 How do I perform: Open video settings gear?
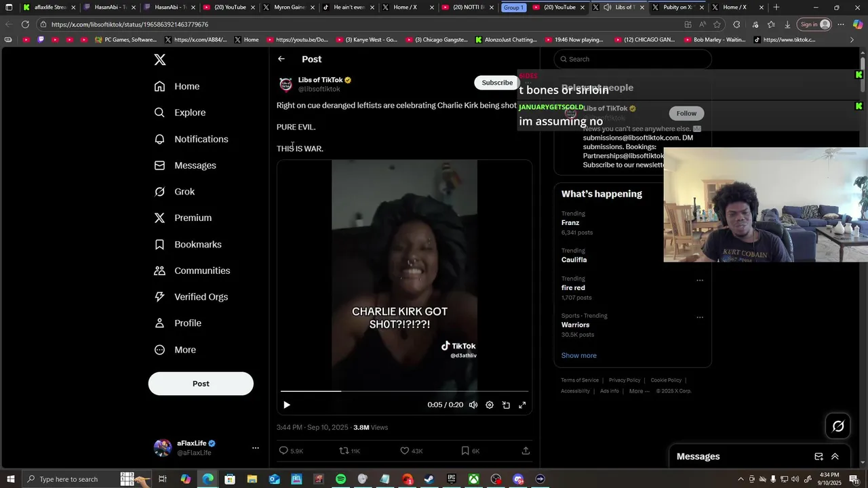[490, 405]
